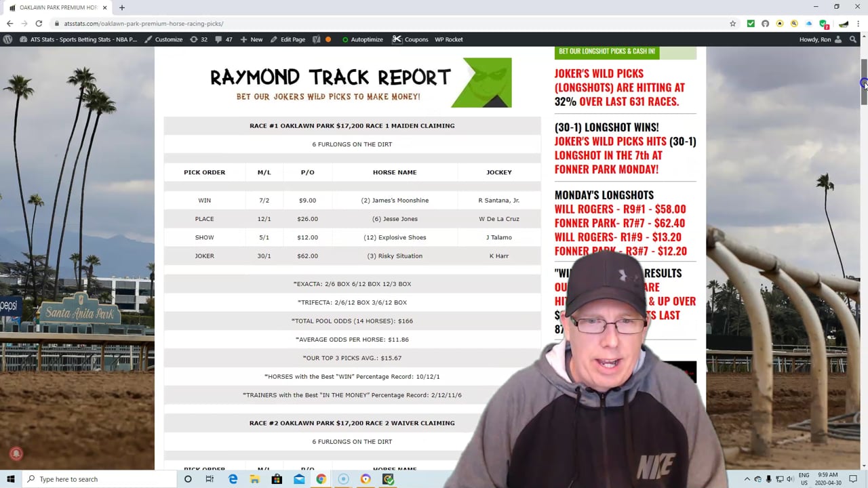Select the Explosive Shoes horse name cell
Screen dimensions: 868x488
pos(395,237)
